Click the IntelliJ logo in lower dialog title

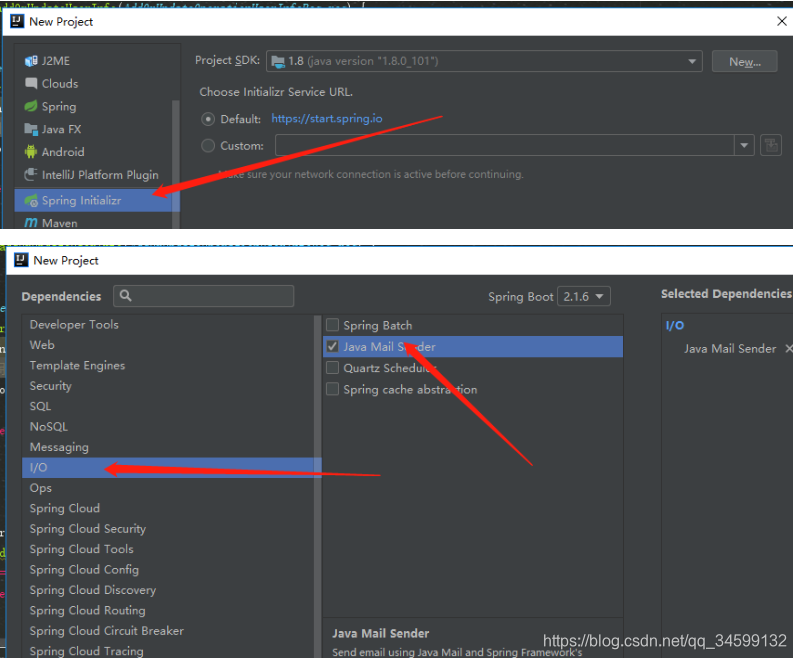tap(21, 260)
